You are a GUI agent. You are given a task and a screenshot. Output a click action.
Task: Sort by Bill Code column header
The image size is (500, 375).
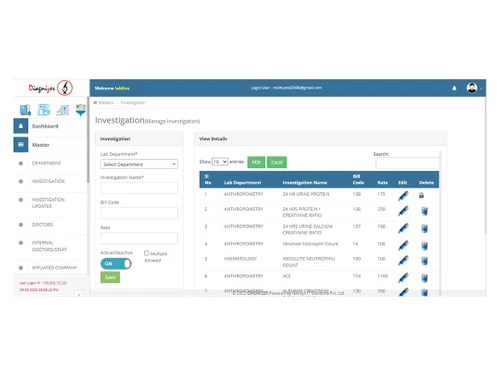[x=358, y=179]
